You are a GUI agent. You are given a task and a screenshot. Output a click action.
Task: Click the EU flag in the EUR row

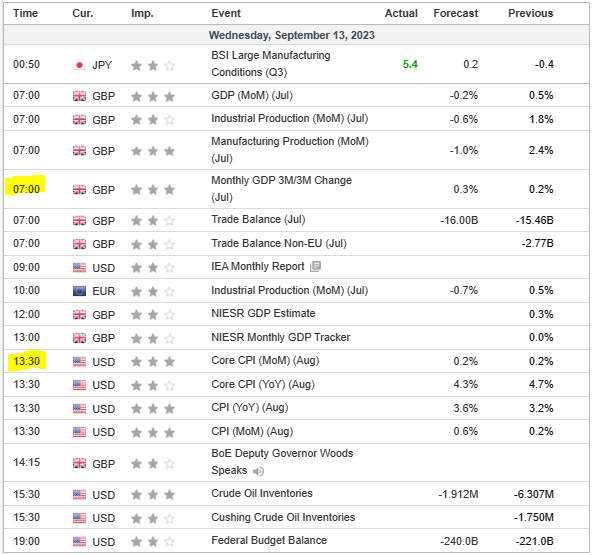[x=79, y=291]
